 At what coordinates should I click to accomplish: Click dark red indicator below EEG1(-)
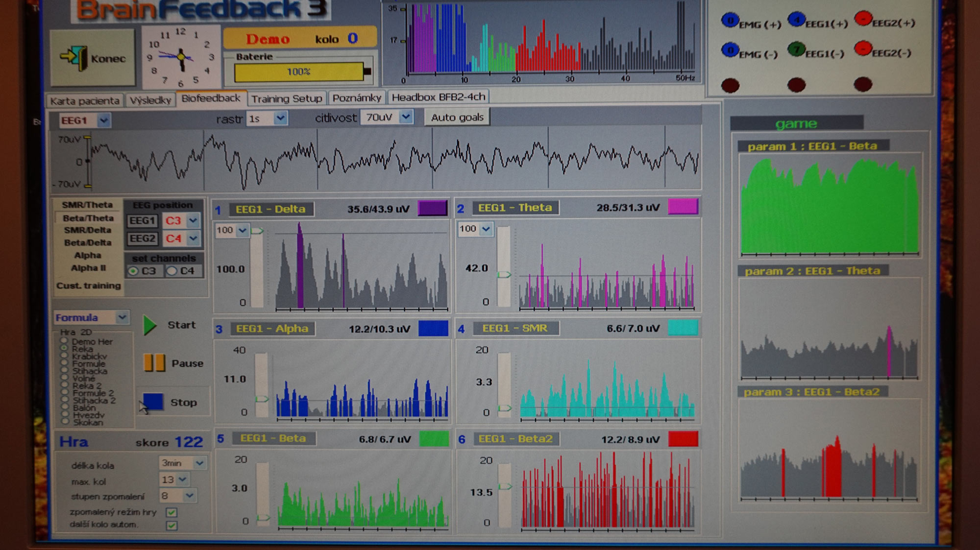pyautogui.click(x=796, y=85)
